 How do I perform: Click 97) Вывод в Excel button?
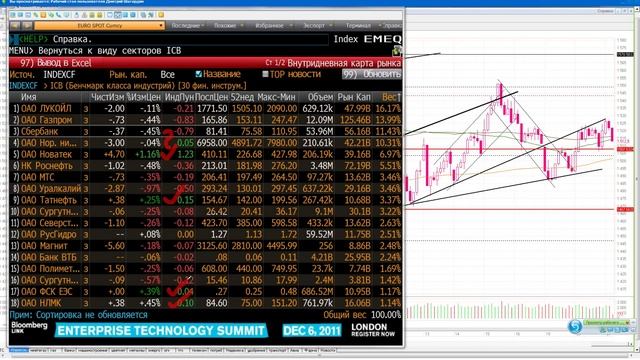(x=56, y=63)
